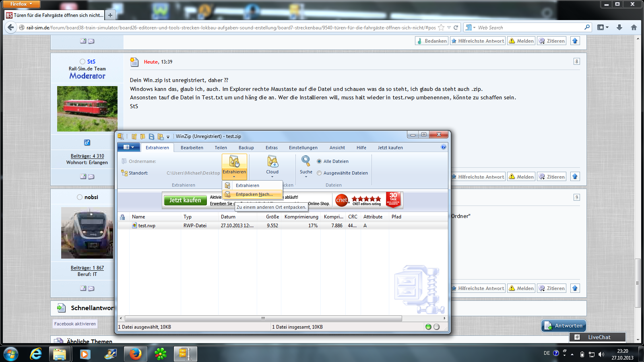Click the cnet editors rating badge
The image size is (644, 362).
[359, 200]
